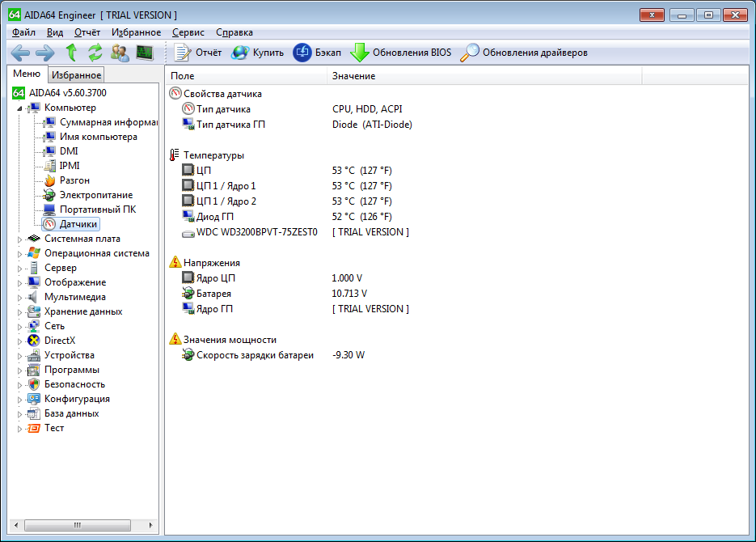756x542 pixels.
Task: Open the Электропитание icon item
Action: tap(49, 195)
